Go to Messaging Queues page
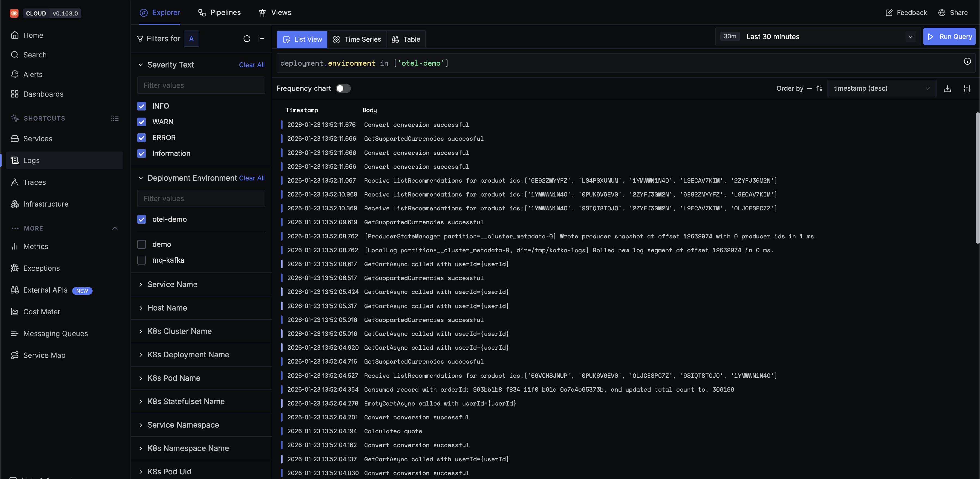This screenshot has height=479, width=980. 56,334
